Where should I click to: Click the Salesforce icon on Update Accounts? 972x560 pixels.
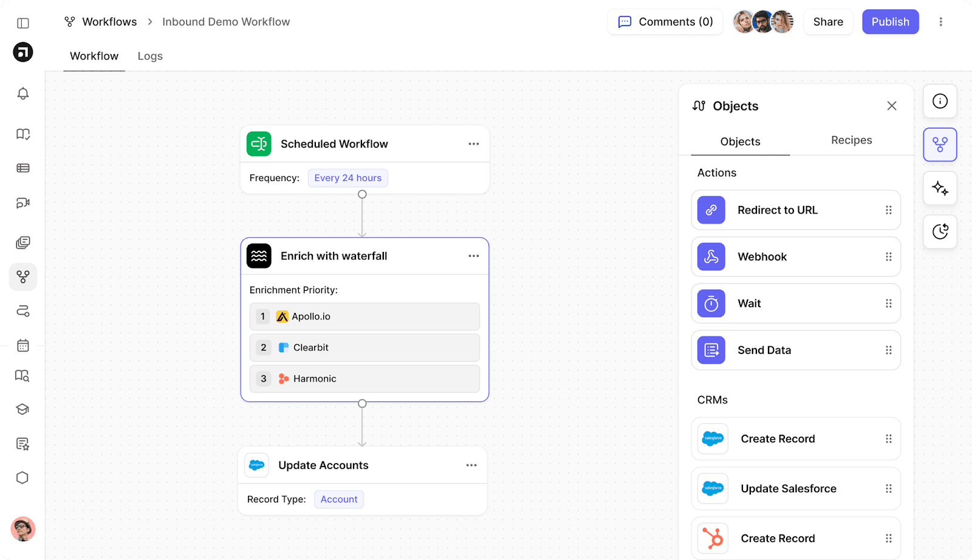click(256, 465)
